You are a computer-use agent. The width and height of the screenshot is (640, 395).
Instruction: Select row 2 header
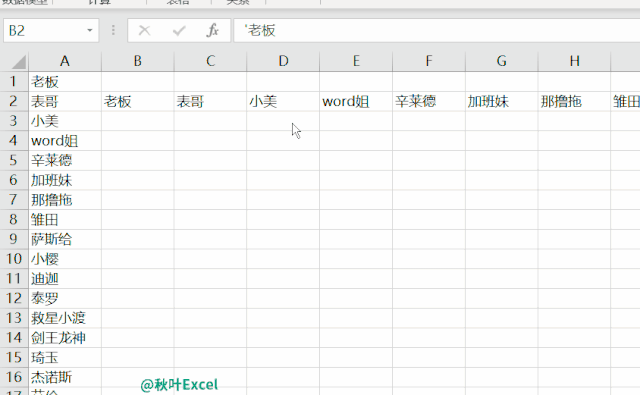pos(14,101)
